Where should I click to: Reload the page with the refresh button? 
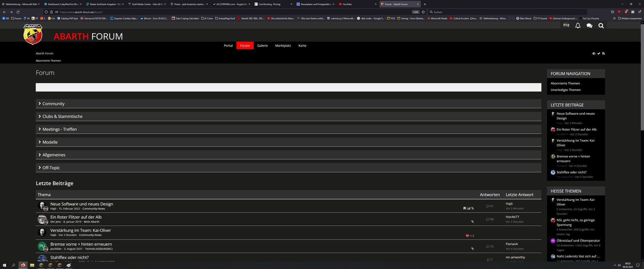coord(18,12)
